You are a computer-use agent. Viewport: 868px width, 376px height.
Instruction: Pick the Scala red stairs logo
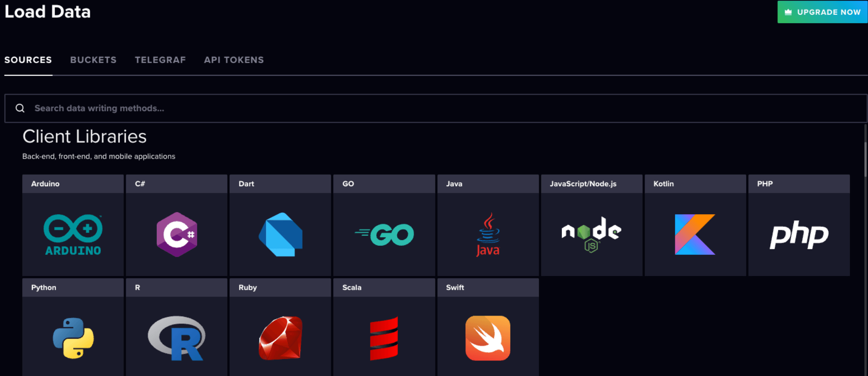coord(384,338)
